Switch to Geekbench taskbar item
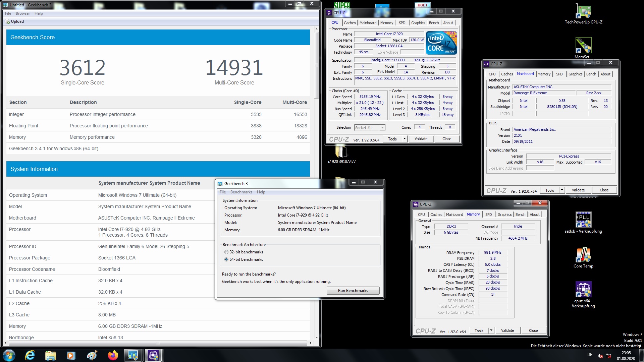 133,355
